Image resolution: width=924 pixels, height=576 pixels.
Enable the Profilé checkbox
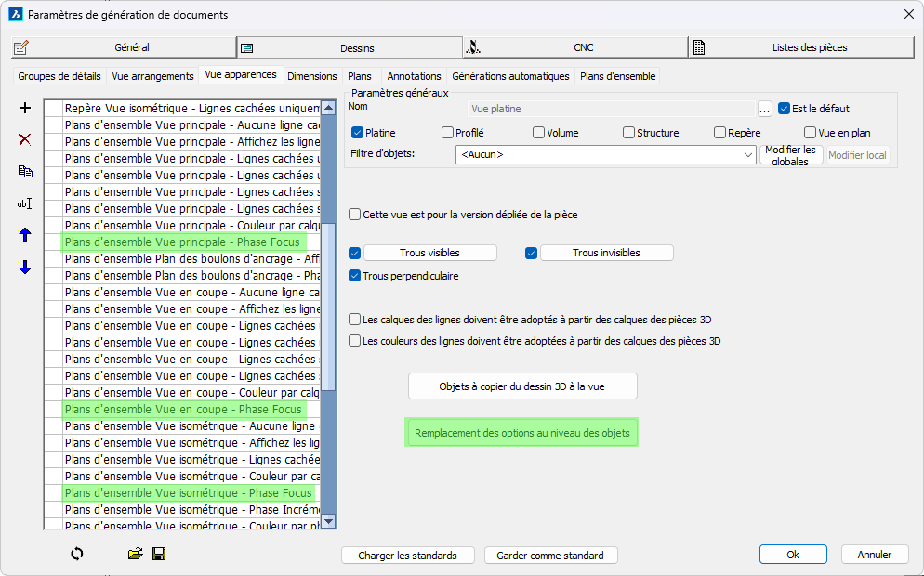click(x=448, y=133)
